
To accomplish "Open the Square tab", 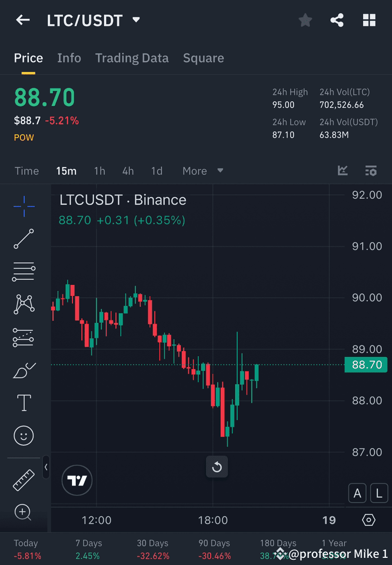I will point(204,58).
